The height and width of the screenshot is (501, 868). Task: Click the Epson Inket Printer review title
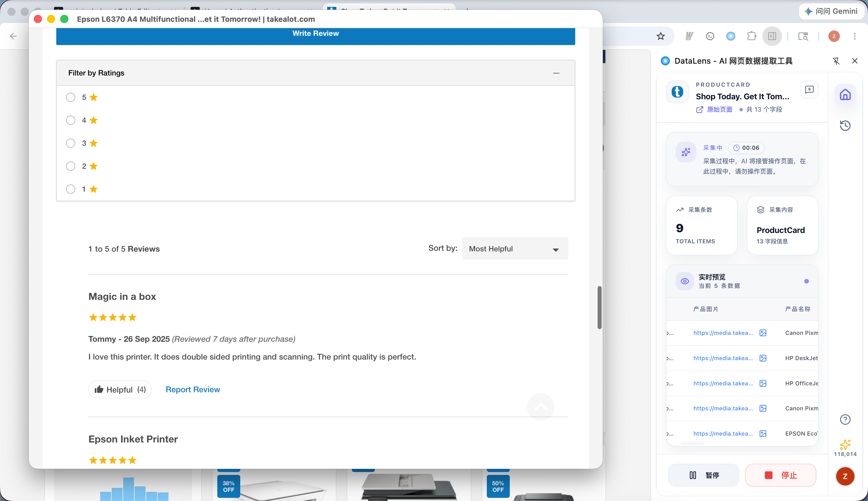pos(133,439)
